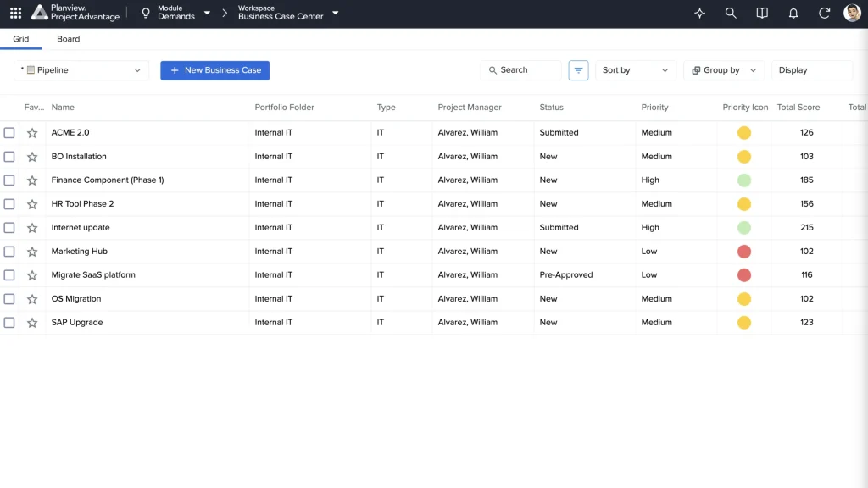Star the OS Migration row
868x488 pixels.
click(32, 299)
